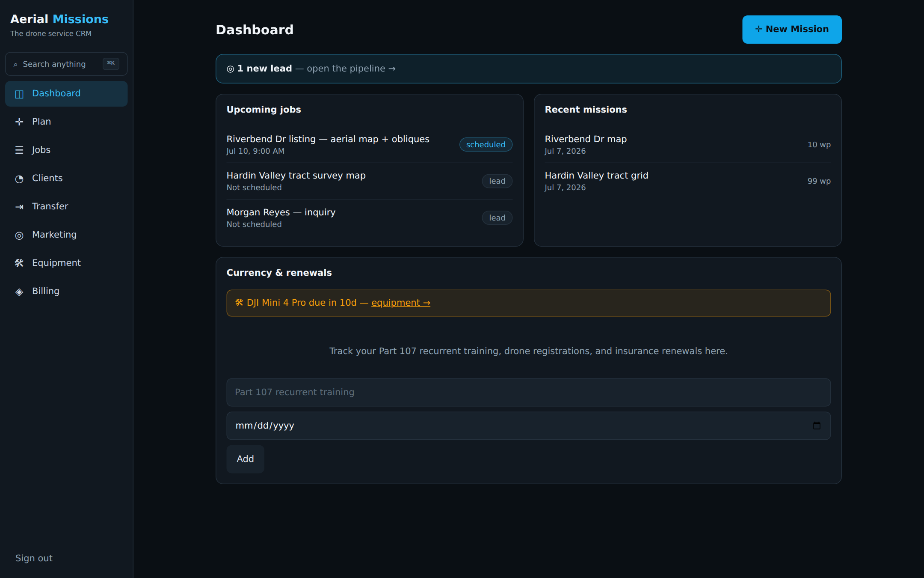Click the Add renewal button
924x578 pixels.
pos(245,459)
